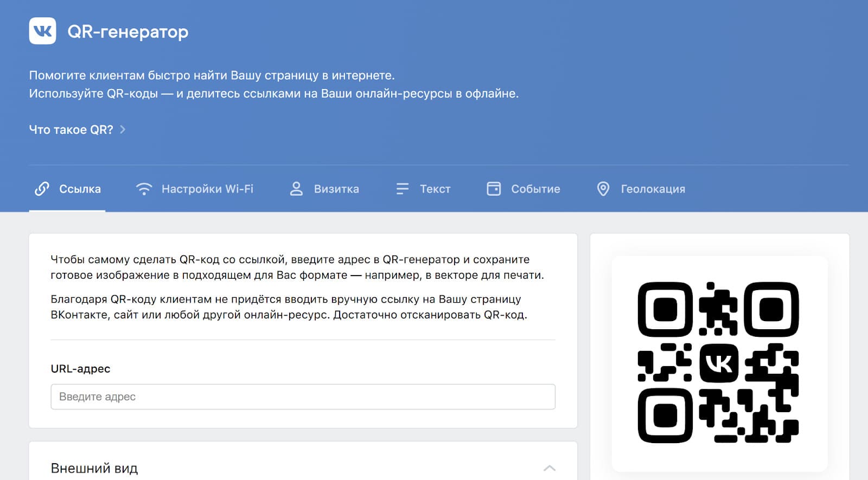The image size is (868, 480).
Task: Click the person icon of Визитка
Action: tap(296, 189)
